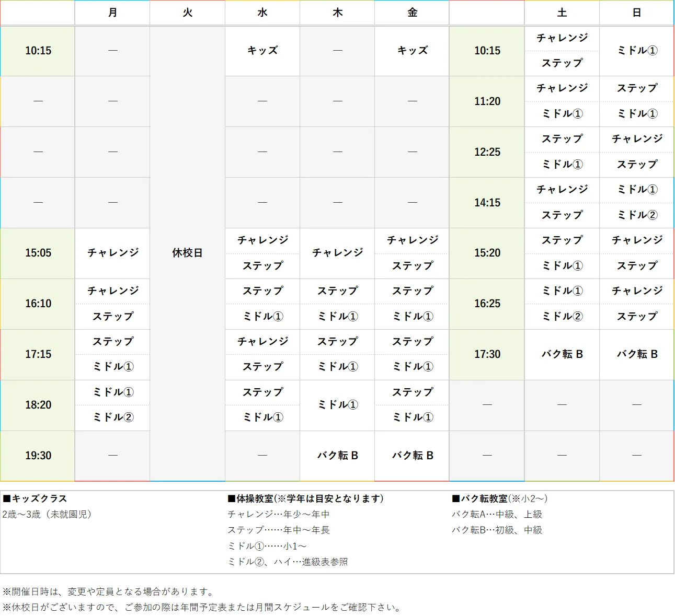Click the 19:30 バク転B cell on 木曜日

coord(337,455)
